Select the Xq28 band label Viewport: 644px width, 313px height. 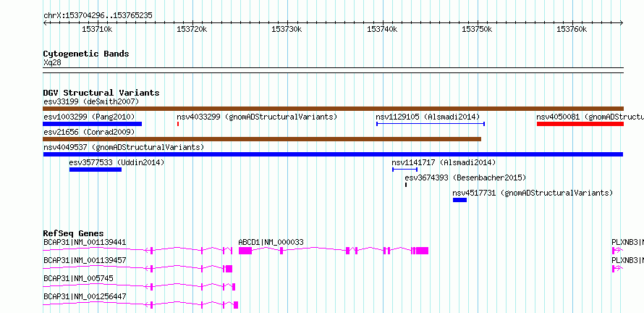pos(52,63)
